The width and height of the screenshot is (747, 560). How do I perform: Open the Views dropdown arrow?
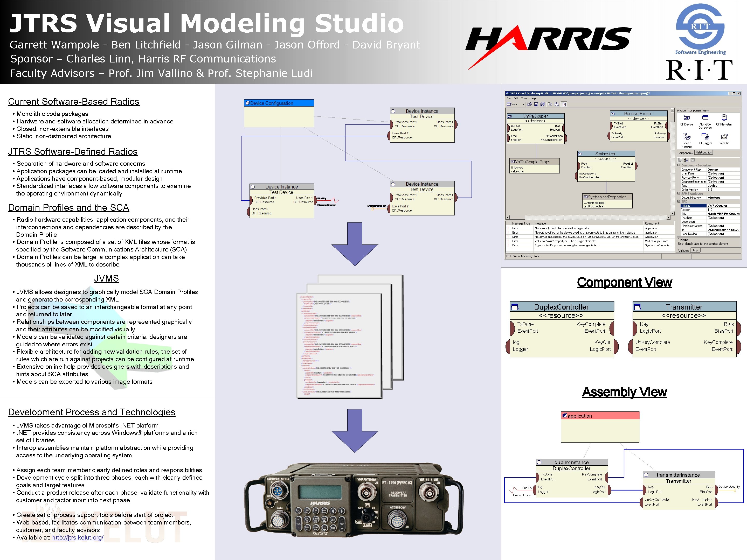point(523,104)
